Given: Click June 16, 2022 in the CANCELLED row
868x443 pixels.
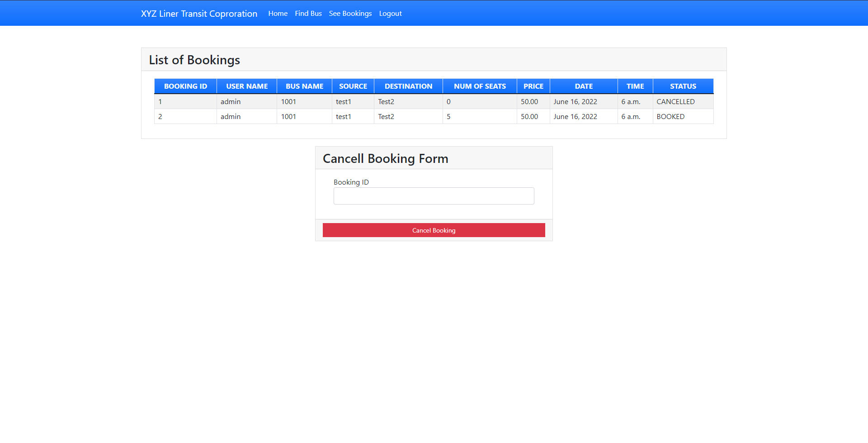Looking at the screenshot, I should tap(584, 102).
